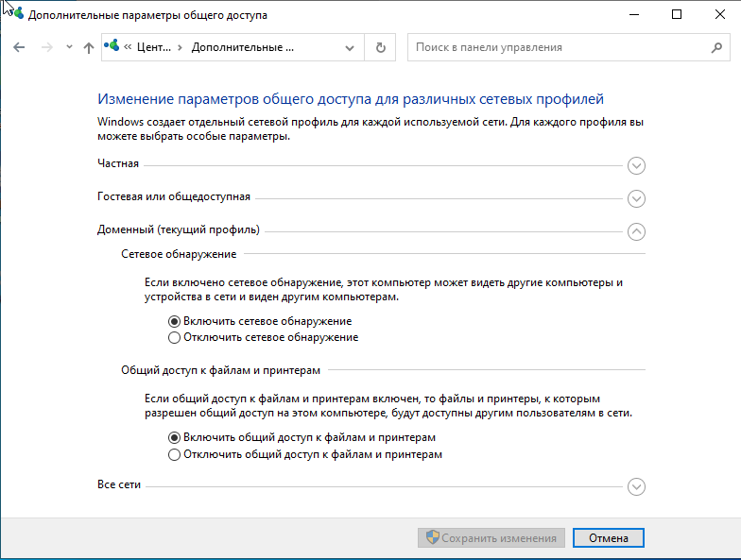The height and width of the screenshot is (560, 741).
Task: Click the Гостевая или общедоступная label
Action: pyautogui.click(x=174, y=196)
